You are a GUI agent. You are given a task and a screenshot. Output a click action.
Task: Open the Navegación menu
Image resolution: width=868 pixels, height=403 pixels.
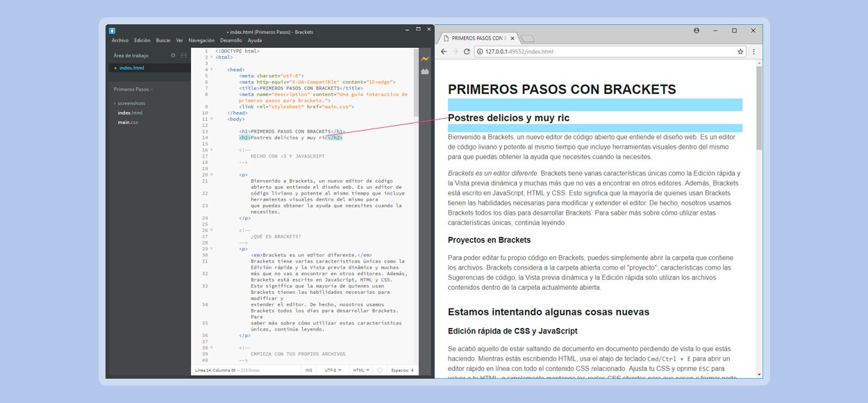(201, 40)
